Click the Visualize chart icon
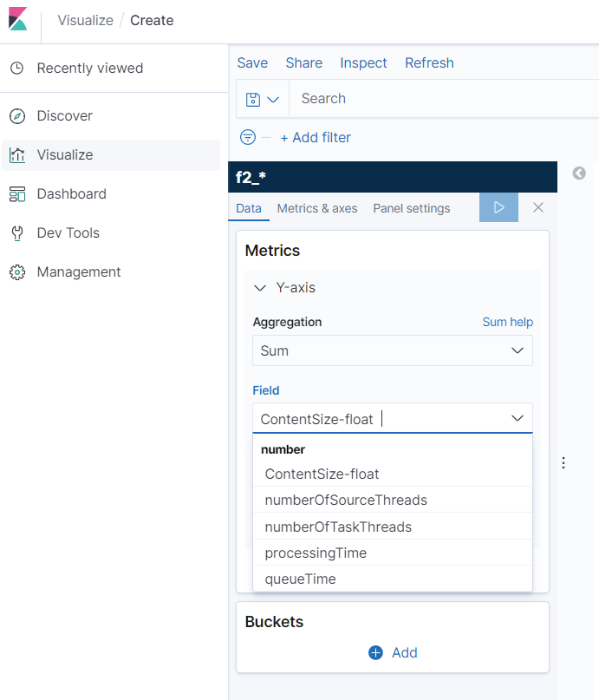Image resolution: width=599 pixels, height=700 pixels. 17,155
